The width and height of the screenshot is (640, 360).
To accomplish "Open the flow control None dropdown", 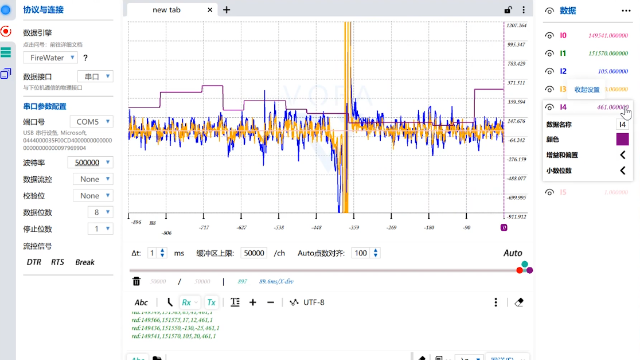I will pos(93,179).
